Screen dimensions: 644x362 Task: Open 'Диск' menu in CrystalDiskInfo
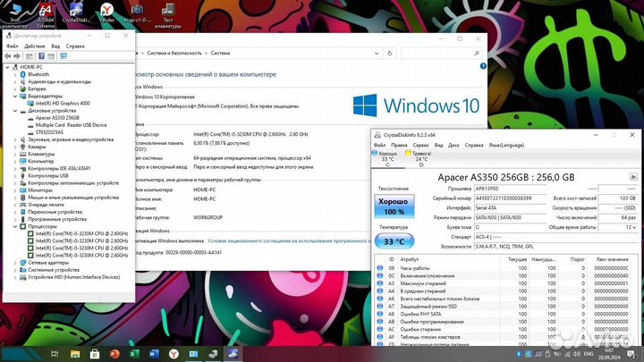click(453, 146)
